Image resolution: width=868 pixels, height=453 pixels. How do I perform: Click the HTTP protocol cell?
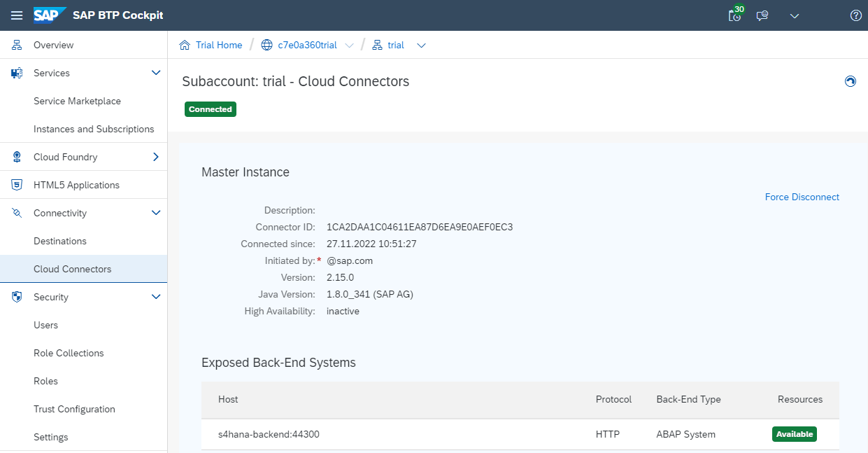click(x=608, y=434)
